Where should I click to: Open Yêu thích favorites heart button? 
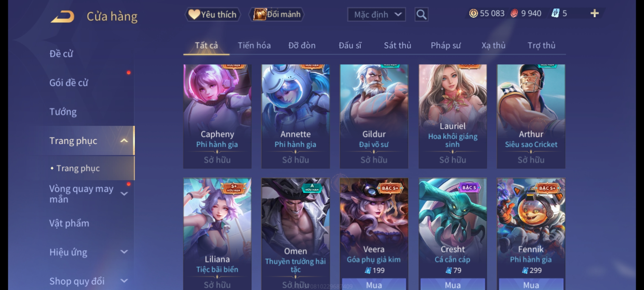[x=213, y=14]
